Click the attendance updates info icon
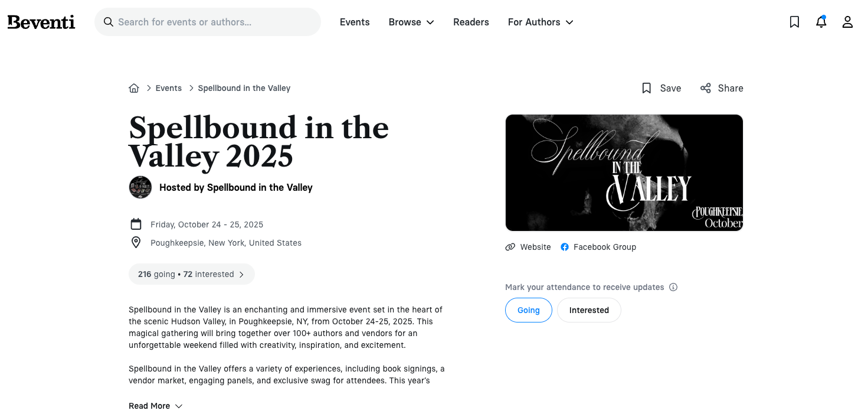The height and width of the screenshot is (417, 868). 673,287
